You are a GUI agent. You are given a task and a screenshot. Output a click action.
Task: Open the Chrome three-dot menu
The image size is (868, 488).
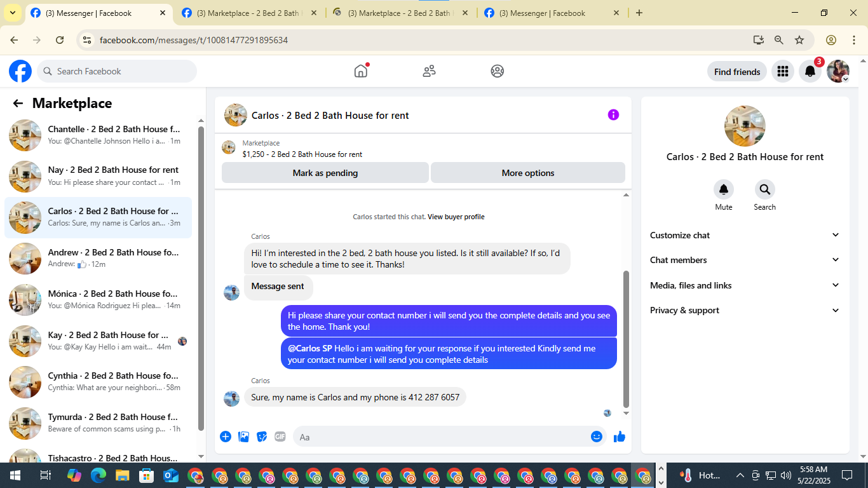pos(853,40)
